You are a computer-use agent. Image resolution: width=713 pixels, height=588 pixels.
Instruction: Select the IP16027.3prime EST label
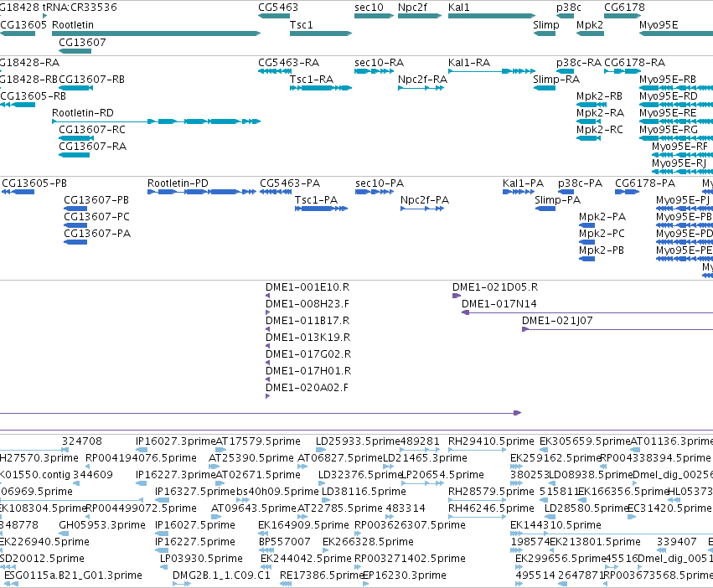tap(175, 441)
